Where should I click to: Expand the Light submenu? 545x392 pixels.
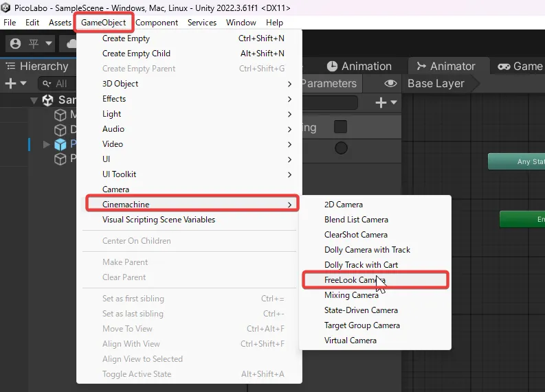[x=190, y=114]
